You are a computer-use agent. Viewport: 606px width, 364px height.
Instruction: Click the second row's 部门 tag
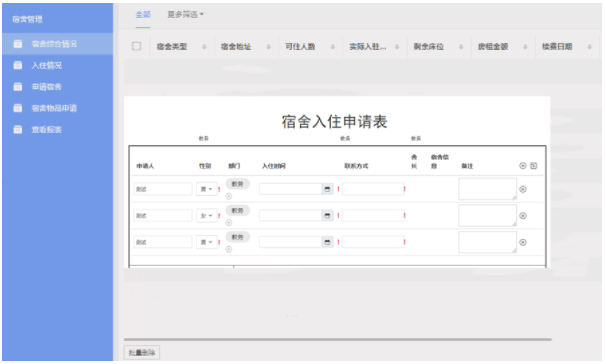pos(237,211)
